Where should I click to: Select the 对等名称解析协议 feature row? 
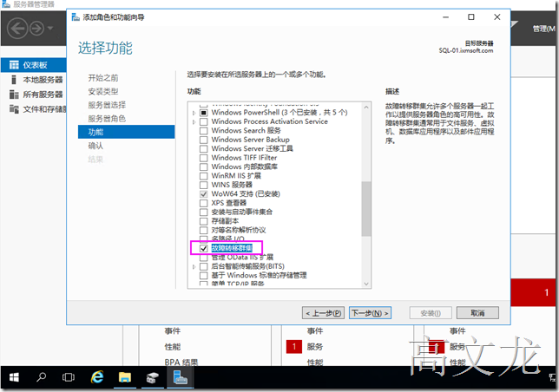(x=238, y=231)
